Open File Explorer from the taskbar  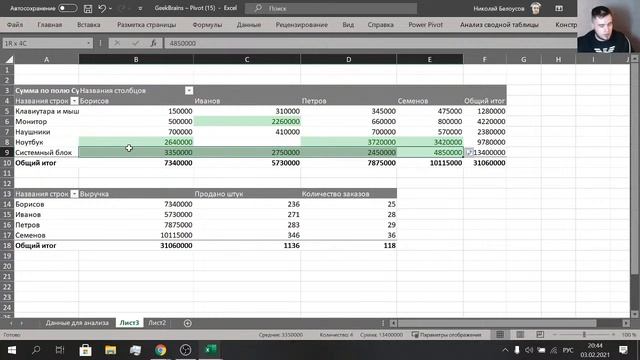click(110, 350)
